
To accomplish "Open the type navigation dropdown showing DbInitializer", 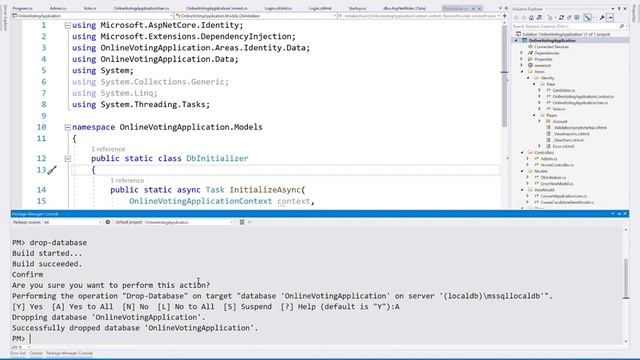I will pyautogui.click(x=256, y=16).
